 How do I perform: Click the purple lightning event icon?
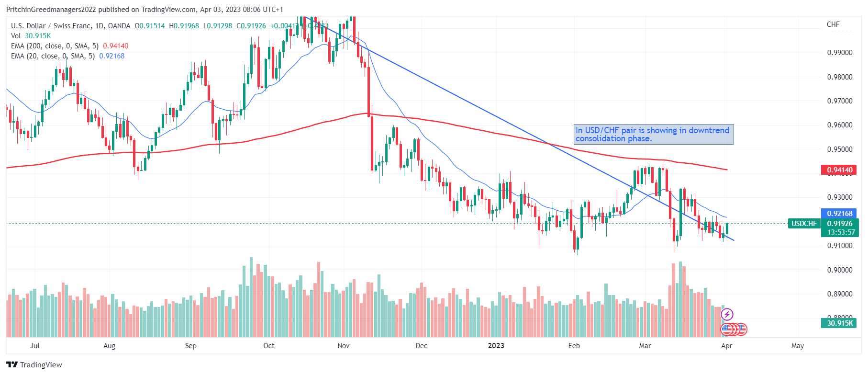click(x=727, y=315)
